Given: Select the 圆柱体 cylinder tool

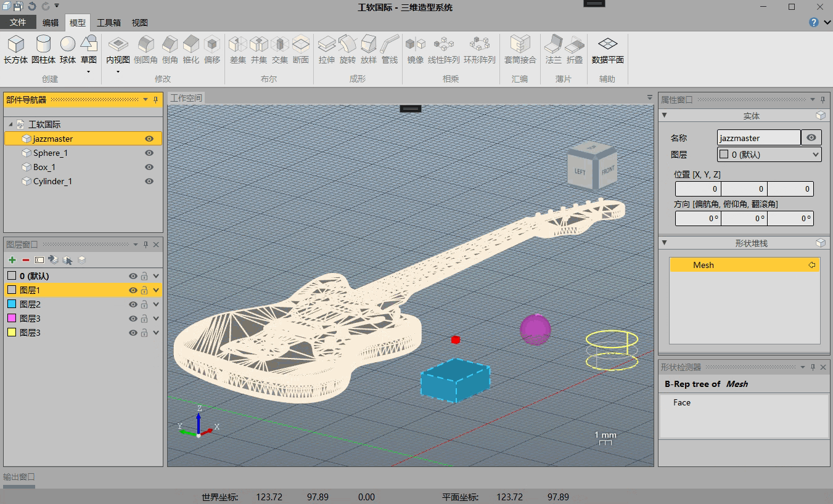Looking at the screenshot, I should pos(43,49).
